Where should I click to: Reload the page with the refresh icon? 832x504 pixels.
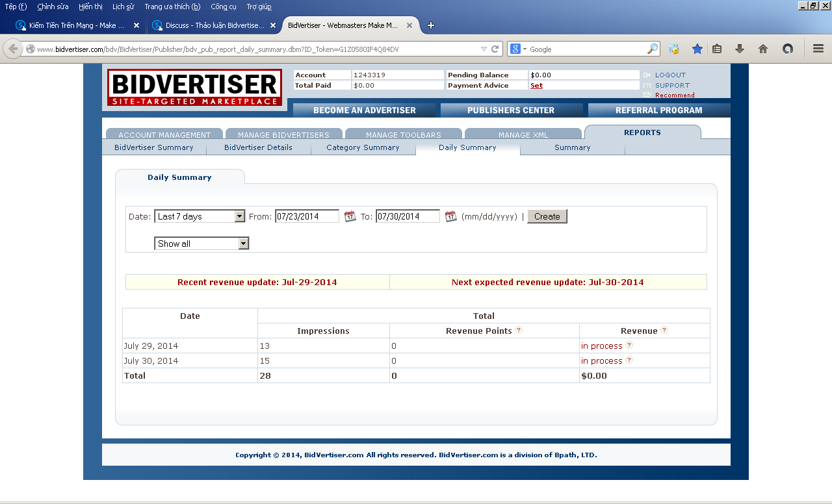point(495,49)
